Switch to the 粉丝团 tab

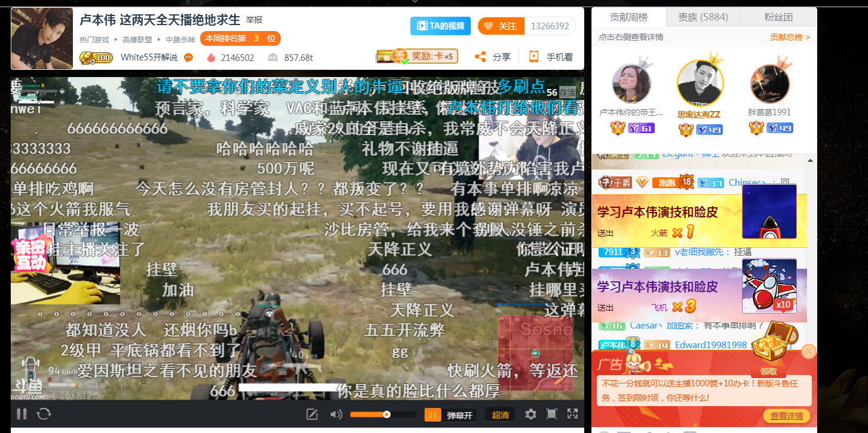[778, 17]
